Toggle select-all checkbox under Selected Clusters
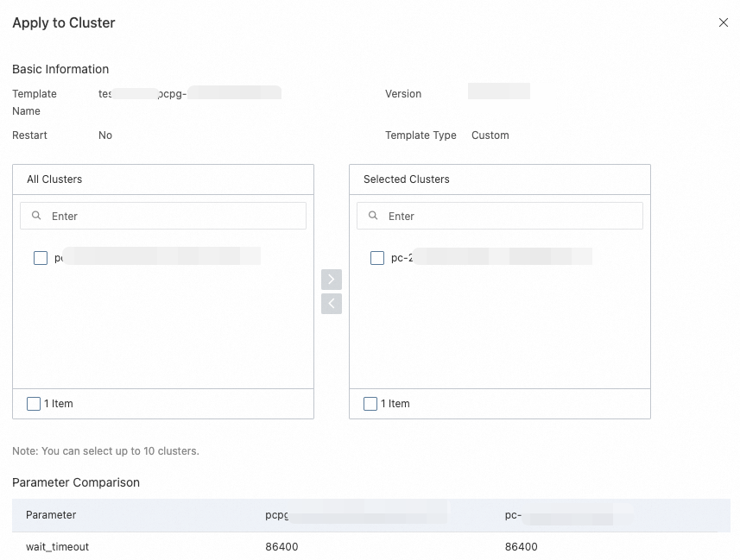 pos(370,404)
